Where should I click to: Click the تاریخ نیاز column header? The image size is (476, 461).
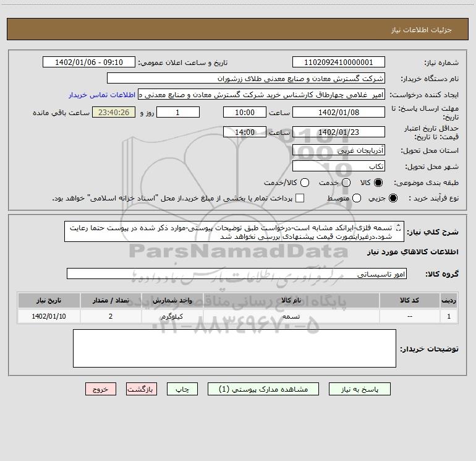(49, 300)
